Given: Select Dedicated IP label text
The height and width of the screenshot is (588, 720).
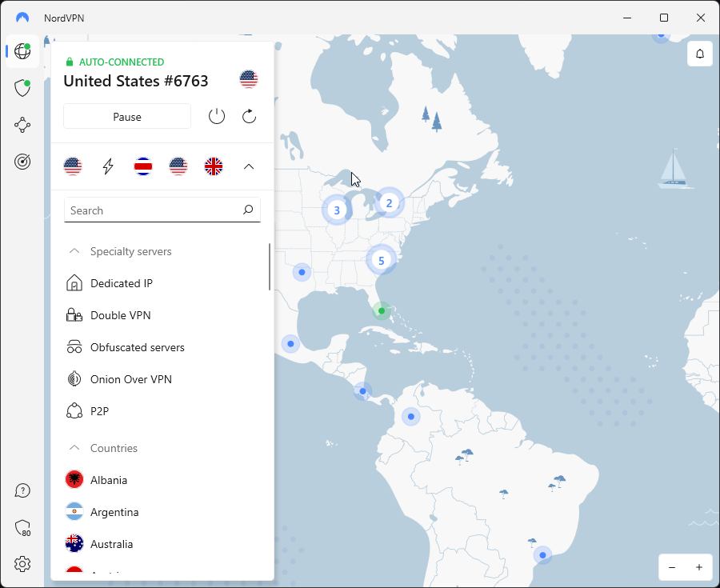Looking at the screenshot, I should 122,283.
